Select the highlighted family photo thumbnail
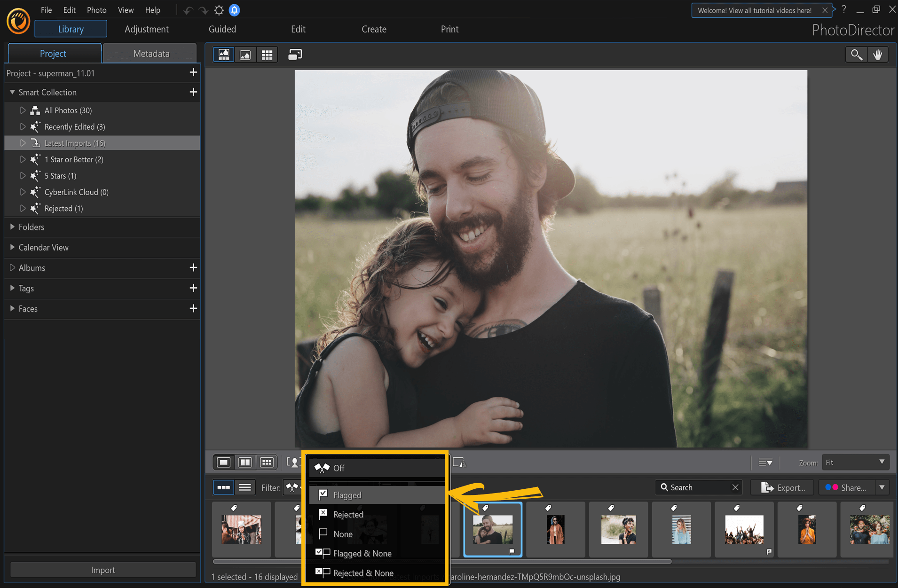 coord(493,529)
